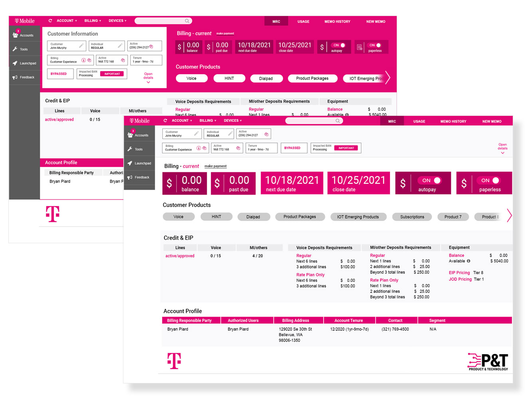The height and width of the screenshot is (399, 532).
Task: Open Feedback in back window sidebar
Action: (x=24, y=77)
